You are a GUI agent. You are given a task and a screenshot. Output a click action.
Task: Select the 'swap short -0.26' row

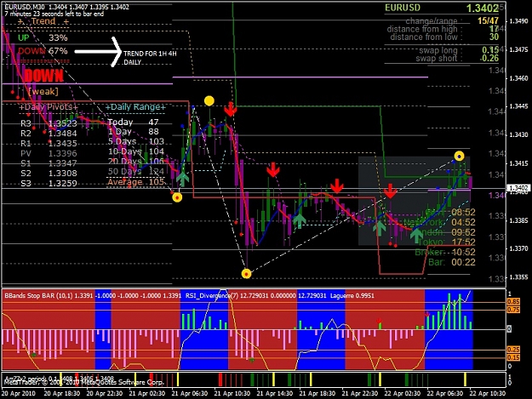pos(457,59)
